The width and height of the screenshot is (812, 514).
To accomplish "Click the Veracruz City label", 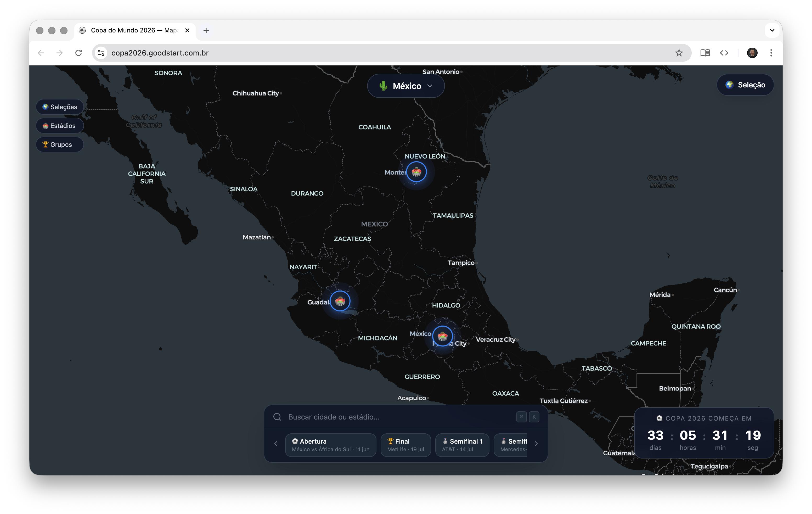I will (496, 340).
